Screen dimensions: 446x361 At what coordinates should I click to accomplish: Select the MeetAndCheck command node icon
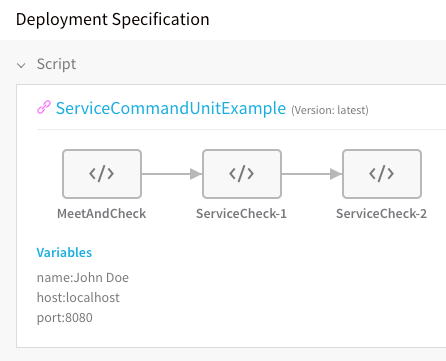tap(102, 174)
